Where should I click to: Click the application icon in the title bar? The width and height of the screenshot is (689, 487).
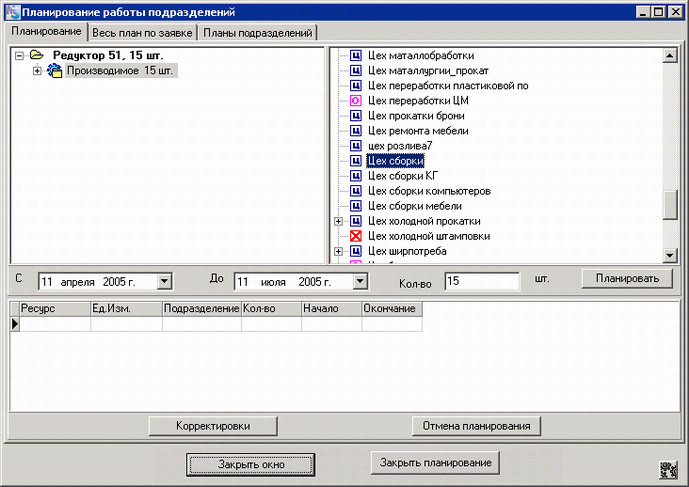(x=13, y=12)
